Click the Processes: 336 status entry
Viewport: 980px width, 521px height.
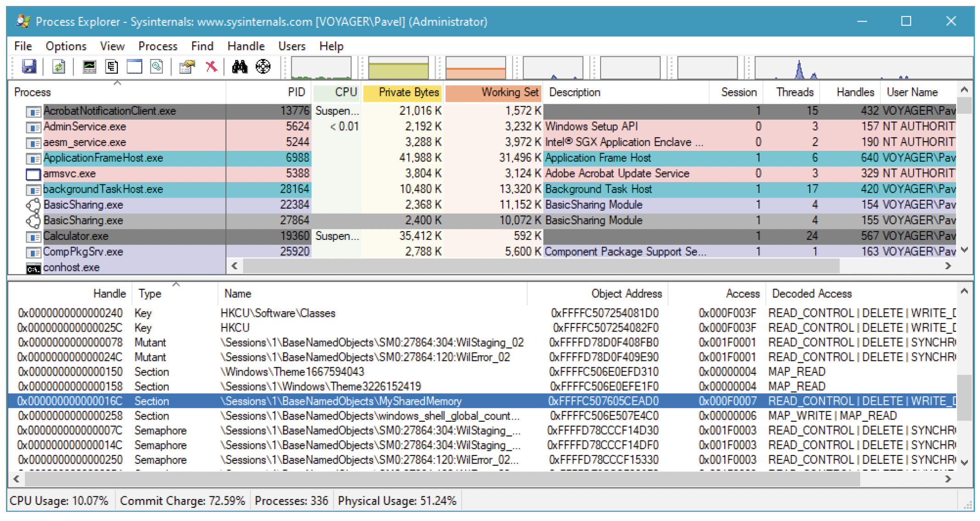(291, 501)
